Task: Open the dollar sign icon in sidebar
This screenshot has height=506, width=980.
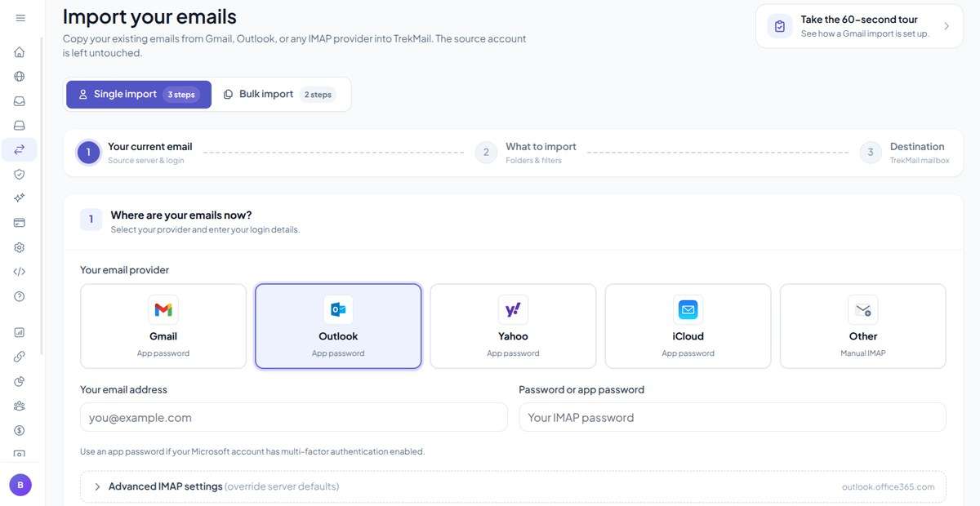Action: click(x=20, y=430)
